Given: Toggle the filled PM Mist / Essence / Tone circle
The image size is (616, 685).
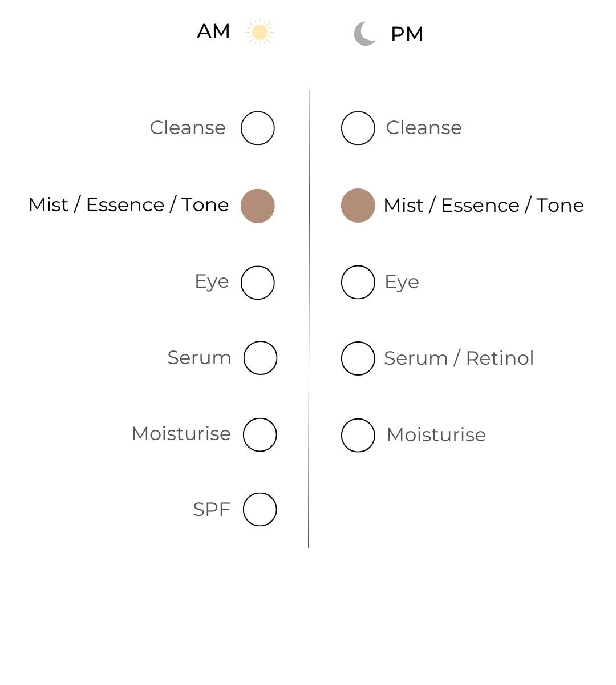Looking at the screenshot, I should pos(358,205).
